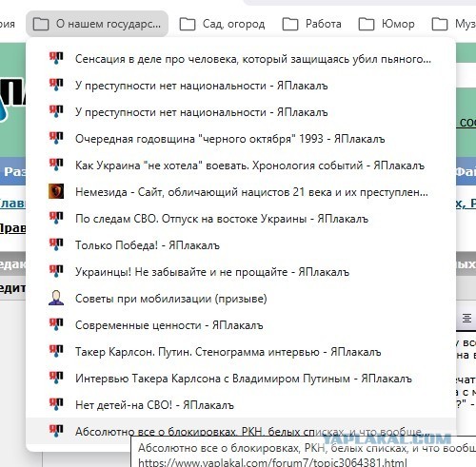The image size is (476, 467).
Task: Click the Немезида shield favicon
Action: coord(56,191)
